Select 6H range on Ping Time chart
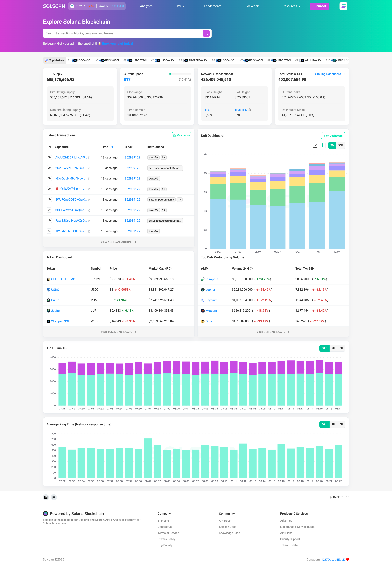This screenshot has width=392, height=565. coord(341,424)
